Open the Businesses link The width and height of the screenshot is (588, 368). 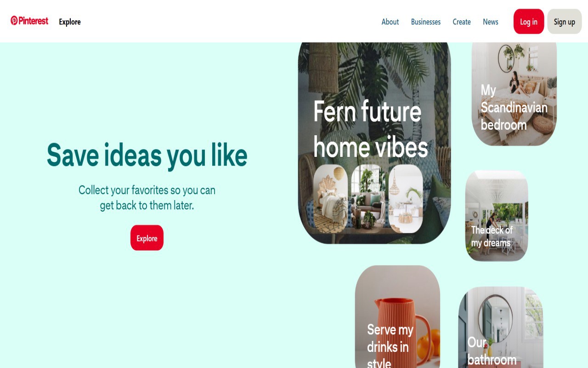coord(425,22)
